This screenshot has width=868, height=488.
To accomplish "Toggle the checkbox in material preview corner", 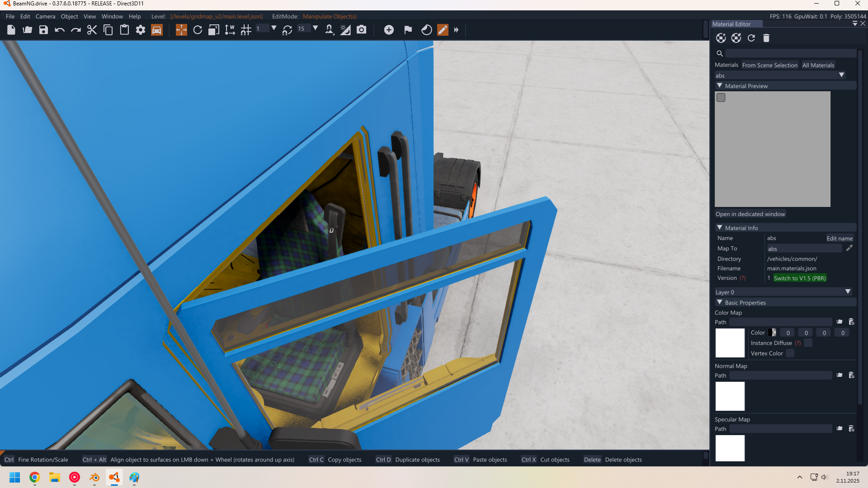I will tap(721, 98).
